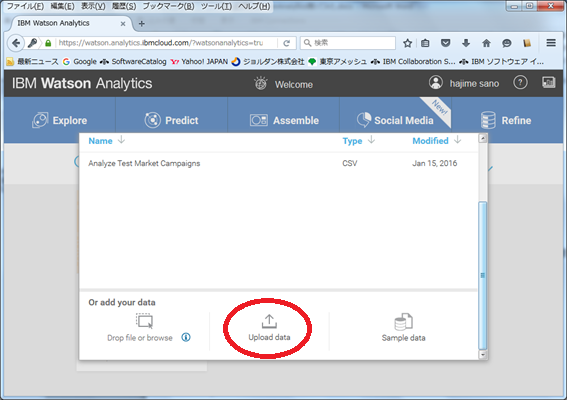567x400 pixels.
Task: Click the Upload data icon
Action: click(269, 321)
